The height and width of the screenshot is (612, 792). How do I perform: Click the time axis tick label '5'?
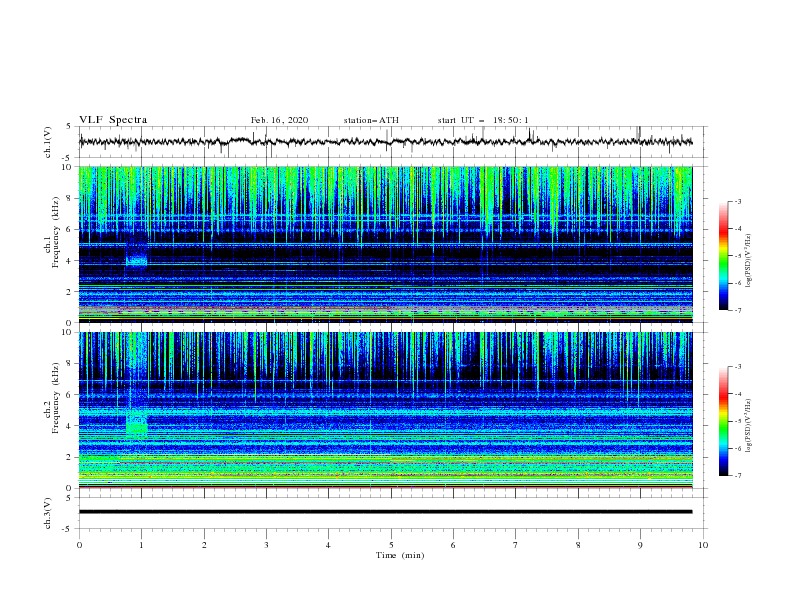(x=391, y=545)
